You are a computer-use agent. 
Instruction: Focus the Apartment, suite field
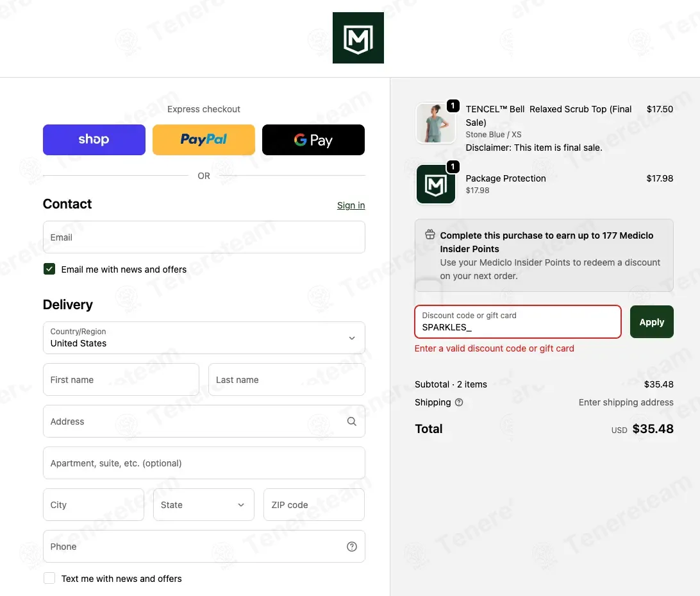(x=204, y=463)
